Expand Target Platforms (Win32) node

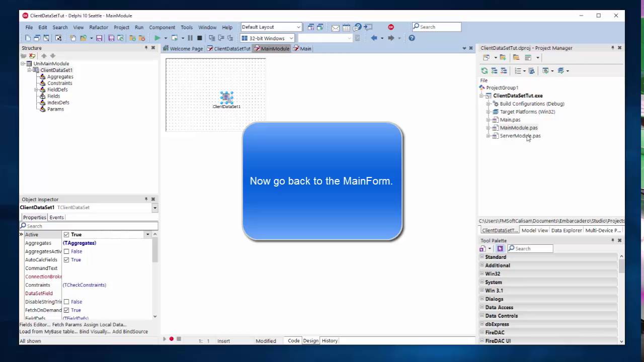(x=488, y=112)
